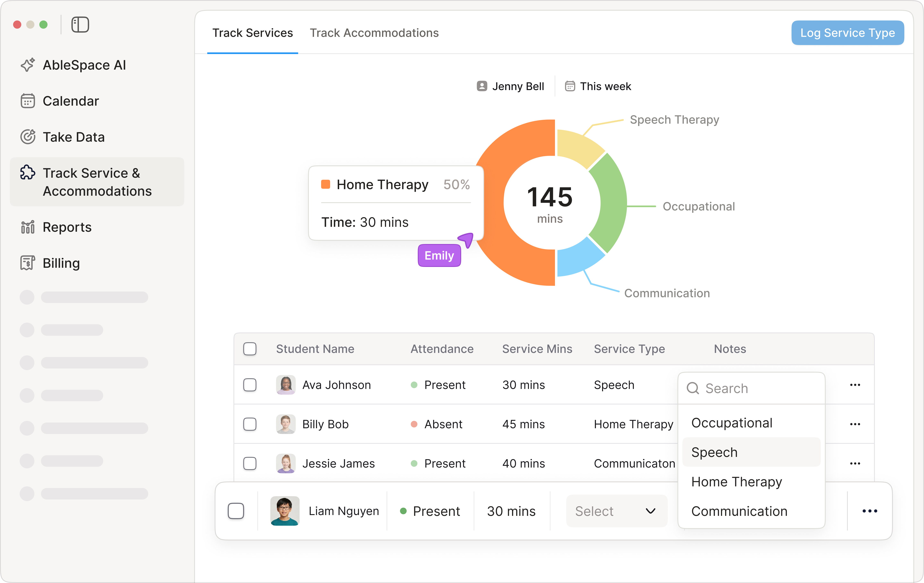
Task: Check the Liam Nguyen row checkbox
Action: pos(236,511)
